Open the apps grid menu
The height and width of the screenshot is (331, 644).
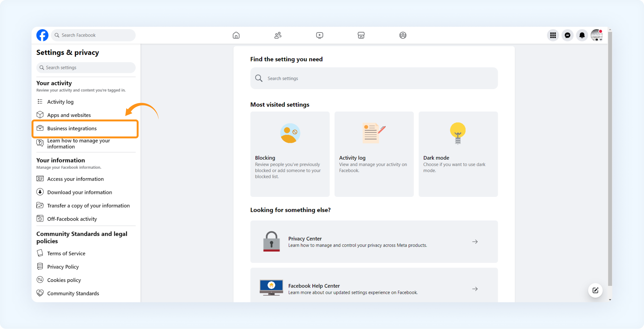[553, 35]
